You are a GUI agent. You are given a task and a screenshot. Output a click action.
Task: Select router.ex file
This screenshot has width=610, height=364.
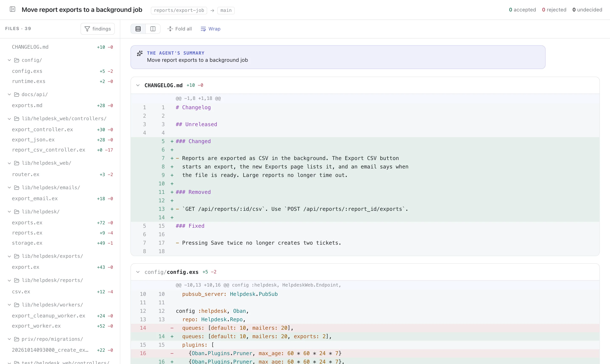[x=60, y=174]
